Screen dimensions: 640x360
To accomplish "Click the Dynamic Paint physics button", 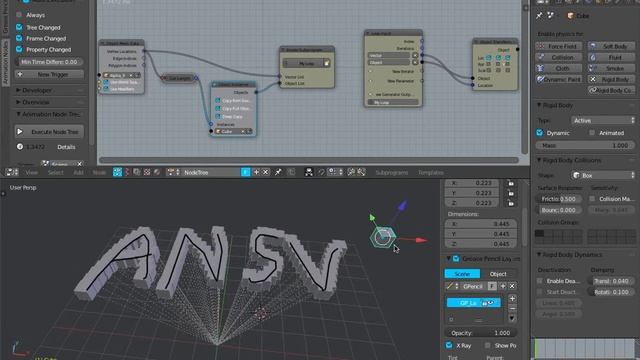I will [558, 79].
